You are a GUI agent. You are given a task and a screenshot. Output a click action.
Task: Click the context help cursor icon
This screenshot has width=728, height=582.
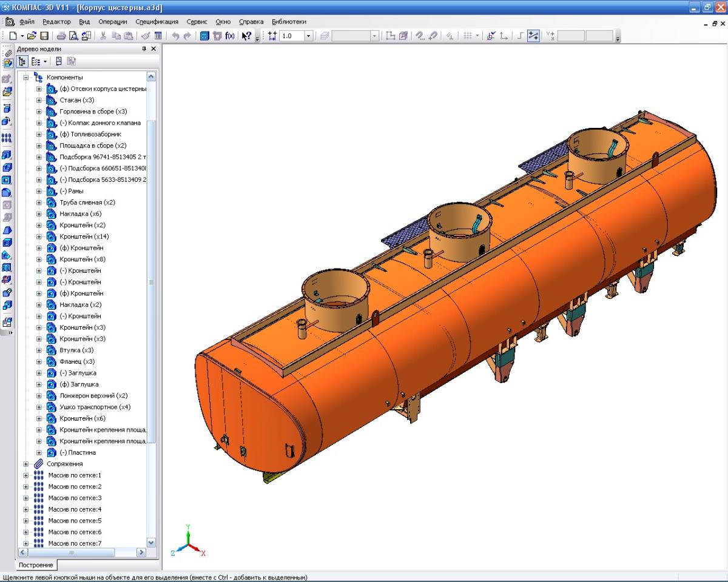point(246,36)
